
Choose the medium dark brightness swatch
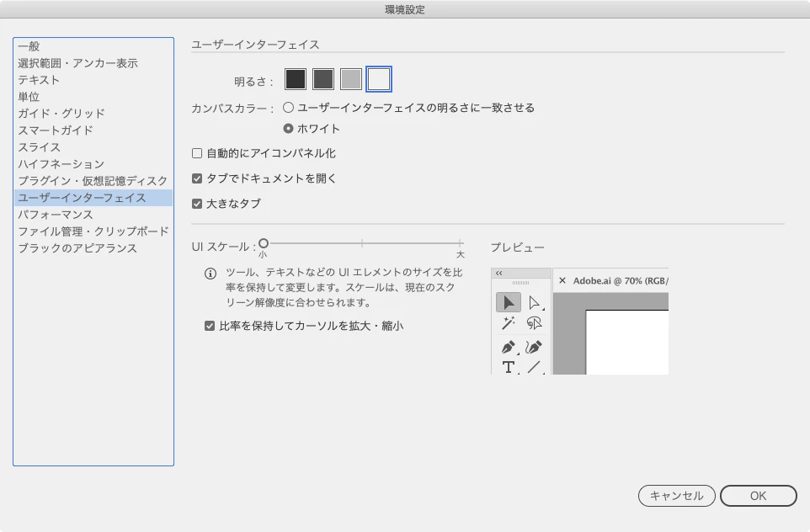tap(323, 79)
